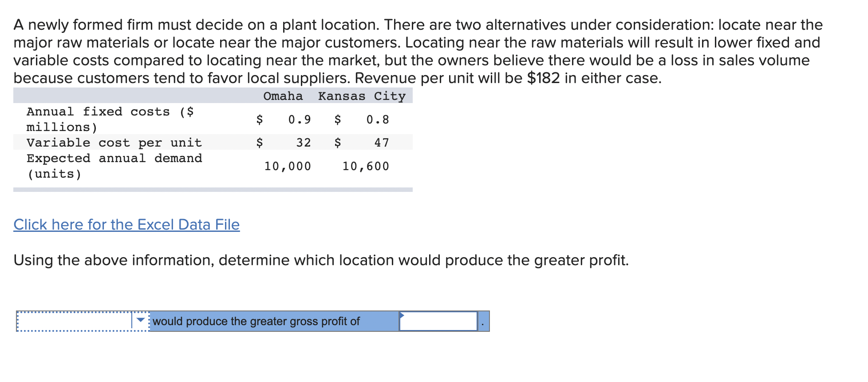Click Kansas City expected demand 10,600
Screen dimensions: 868x382
(366, 166)
